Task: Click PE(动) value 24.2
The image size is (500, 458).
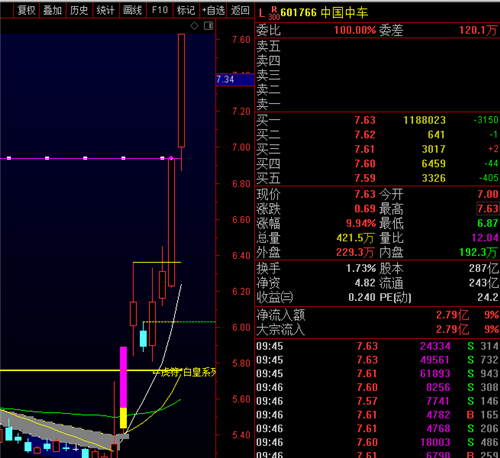Action: pyautogui.click(x=488, y=297)
